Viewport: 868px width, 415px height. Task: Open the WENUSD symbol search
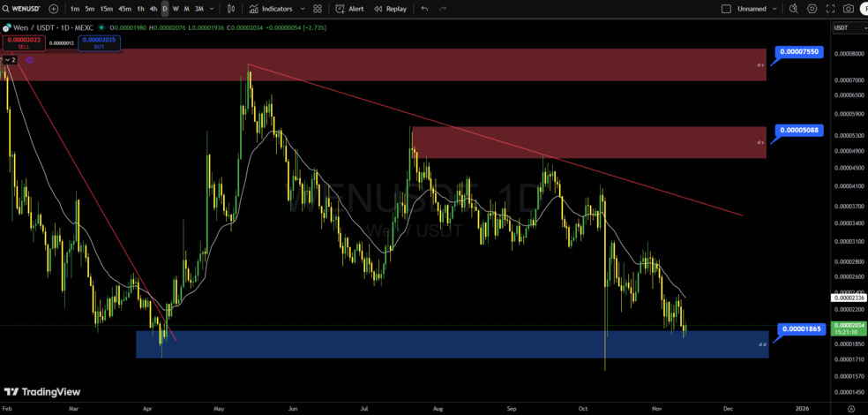coord(23,9)
